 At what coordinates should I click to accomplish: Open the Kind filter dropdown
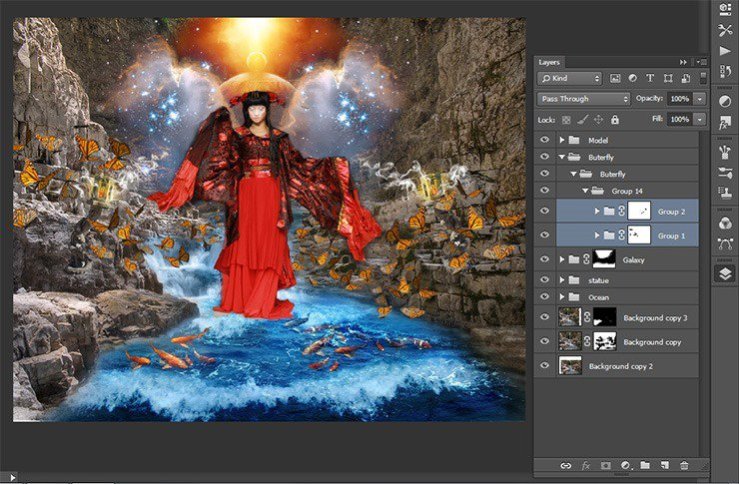(x=569, y=78)
